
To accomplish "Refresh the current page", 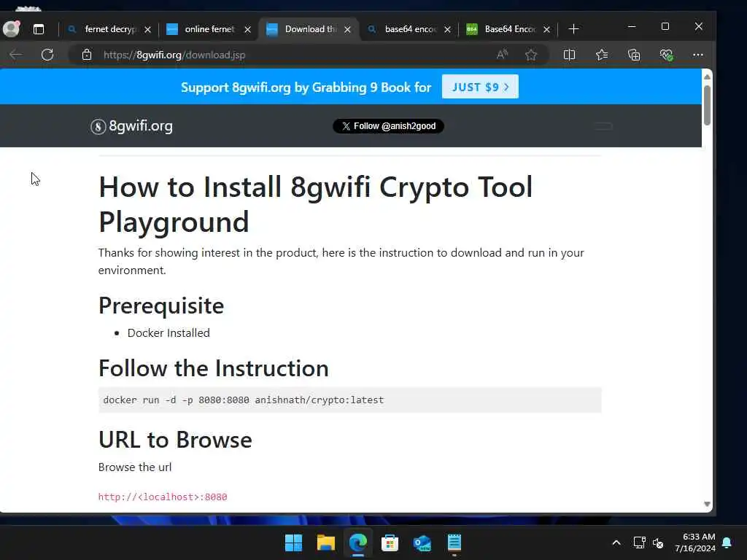I will [47, 55].
